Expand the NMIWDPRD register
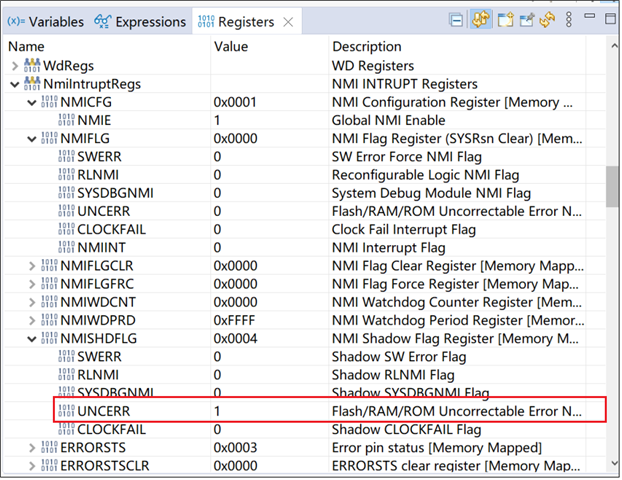The width and height of the screenshot is (622, 480). click(32, 321)
